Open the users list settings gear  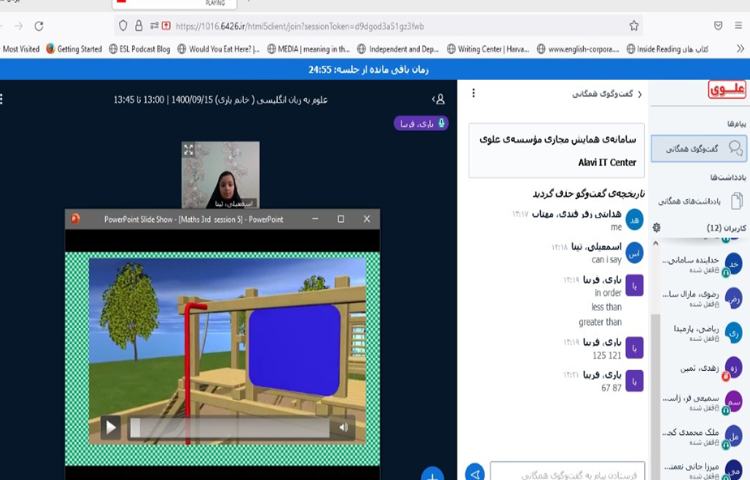[657, 228]
